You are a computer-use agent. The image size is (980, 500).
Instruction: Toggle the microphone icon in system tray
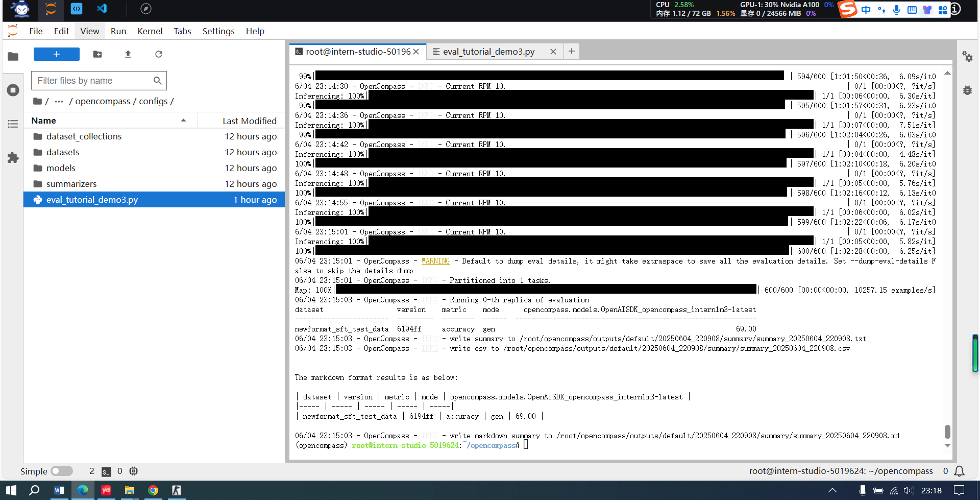(x=897, y=10)
